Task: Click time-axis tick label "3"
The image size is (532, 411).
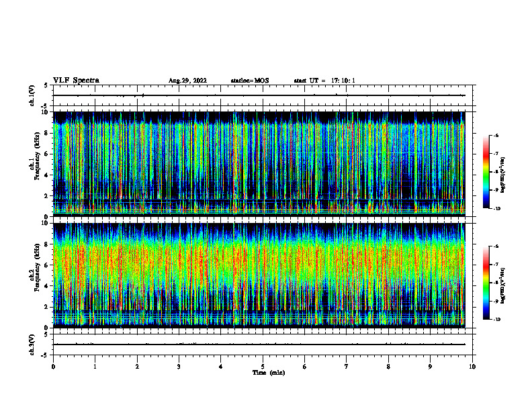Action: pyautogui.click(x=179, y=367)
